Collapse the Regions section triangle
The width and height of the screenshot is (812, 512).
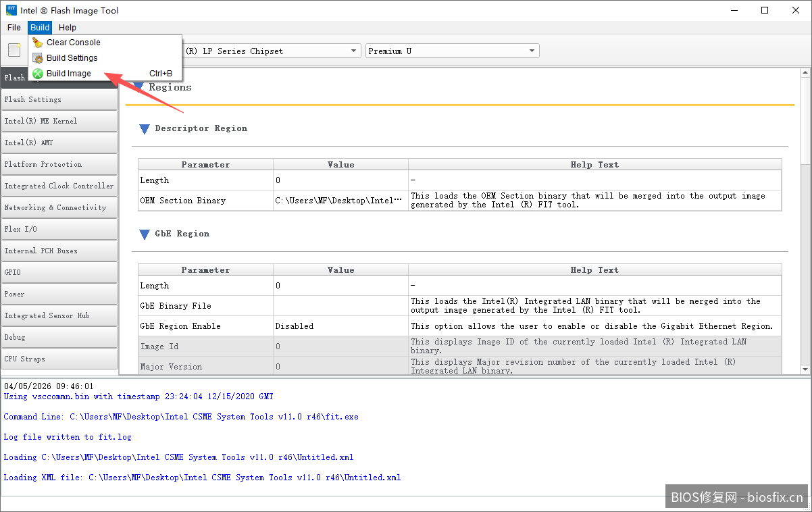(138, 87)
